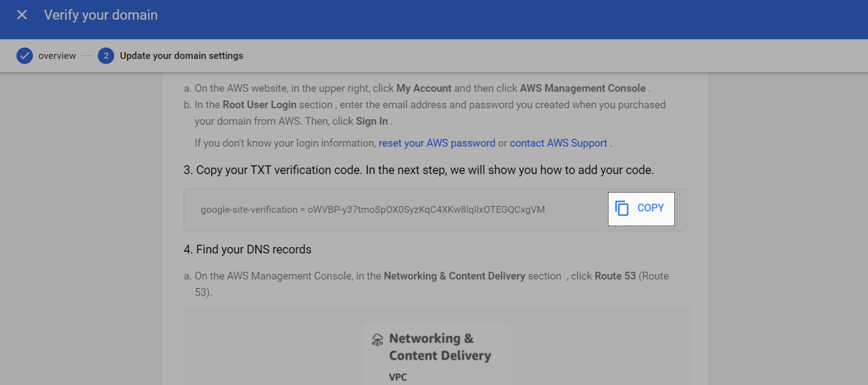Image resolution: width=868 pixels, height=385 pixels.
Task: Go back to the overview step
Action: pyautogui.click(x=57, y=56)
